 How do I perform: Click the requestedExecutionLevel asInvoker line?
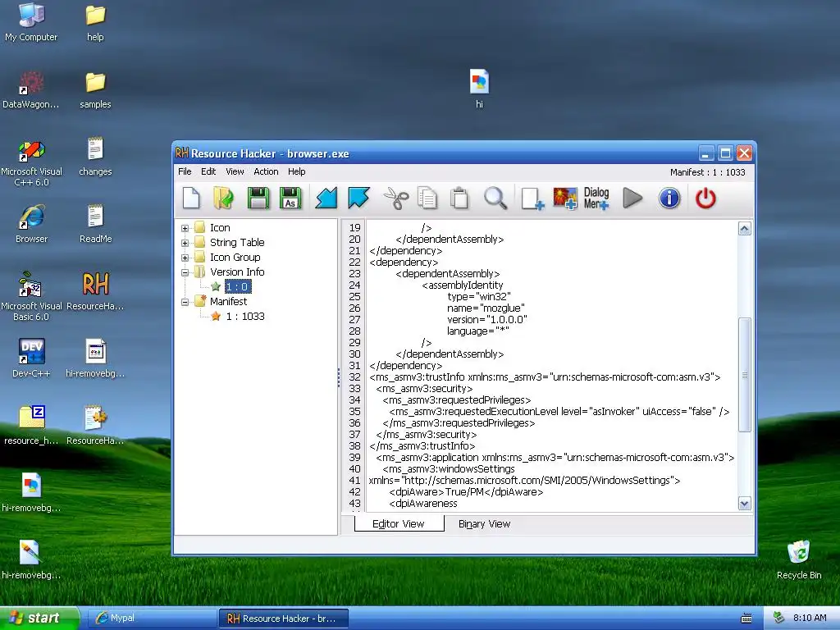tap(559, 412)
